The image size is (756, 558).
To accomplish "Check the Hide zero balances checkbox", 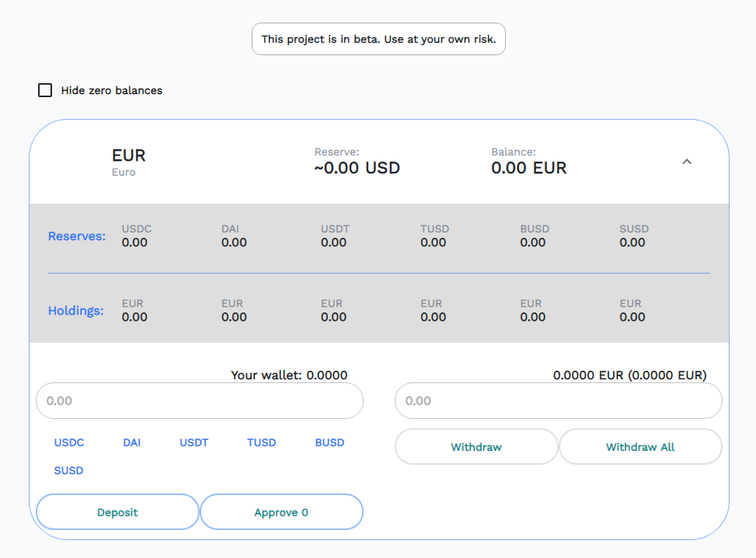I will (x=45, y=90).
